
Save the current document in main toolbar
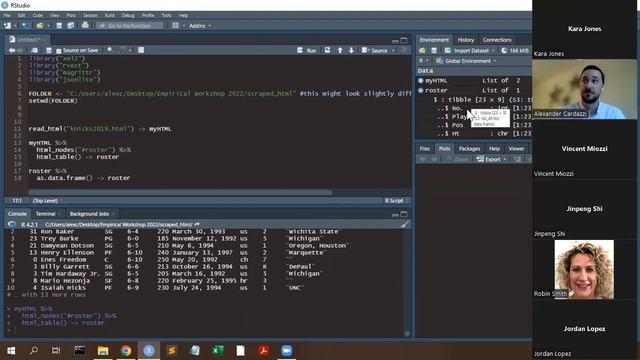pyautogui.click(x=59, y=26)
